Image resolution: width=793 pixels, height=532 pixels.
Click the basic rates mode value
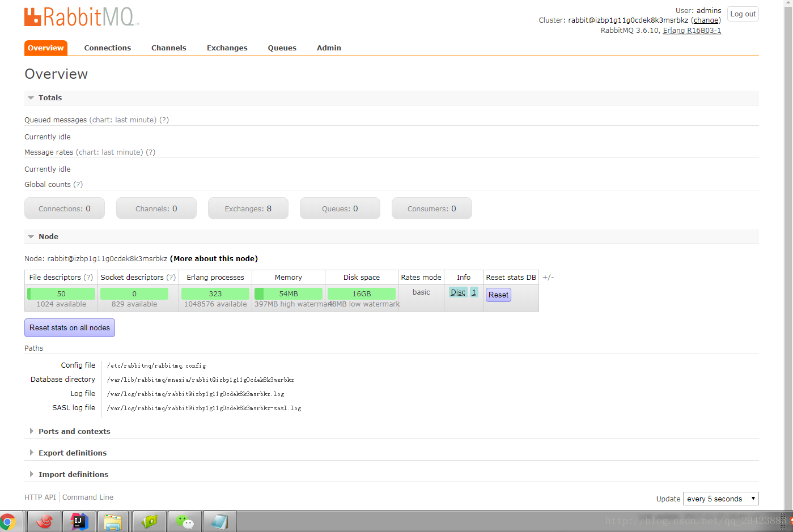click(421, 292)
